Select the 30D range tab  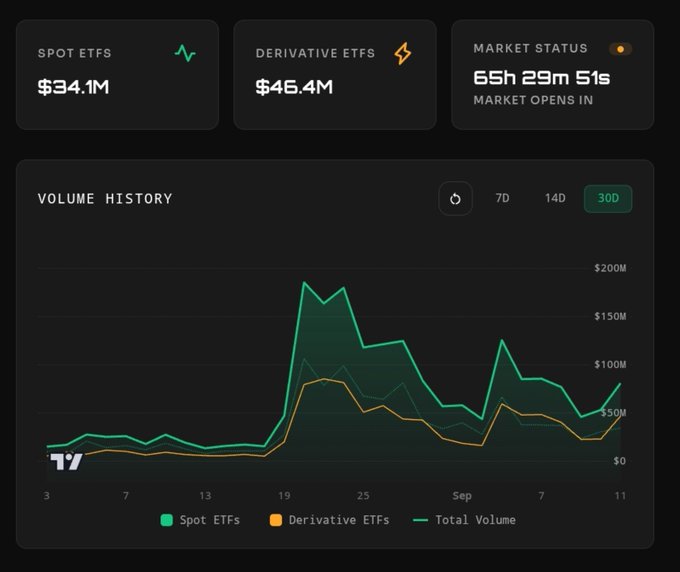click(608, 198)
